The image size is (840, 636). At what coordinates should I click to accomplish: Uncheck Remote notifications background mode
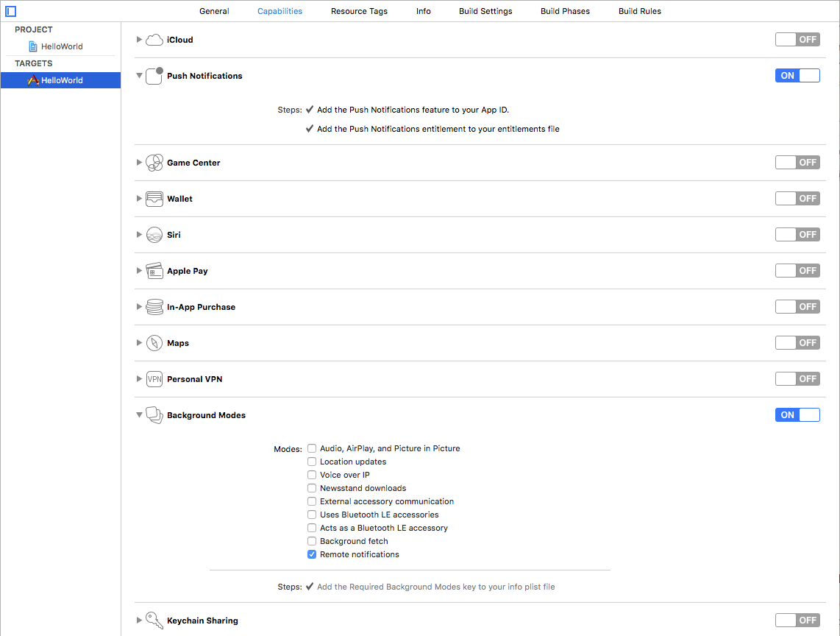[x=311, y=554]
